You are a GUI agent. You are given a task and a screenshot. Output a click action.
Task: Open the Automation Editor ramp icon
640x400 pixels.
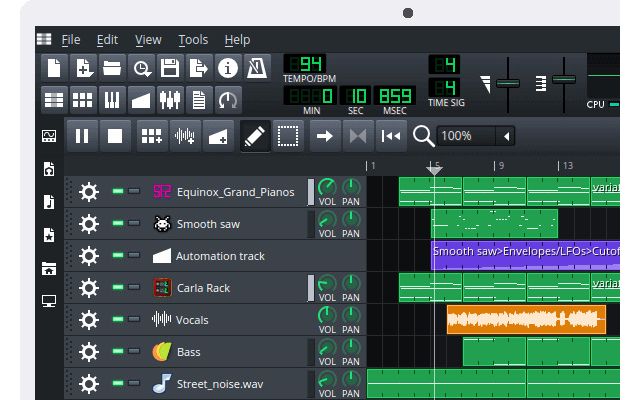pyautogui.click(x=141, y=100)
